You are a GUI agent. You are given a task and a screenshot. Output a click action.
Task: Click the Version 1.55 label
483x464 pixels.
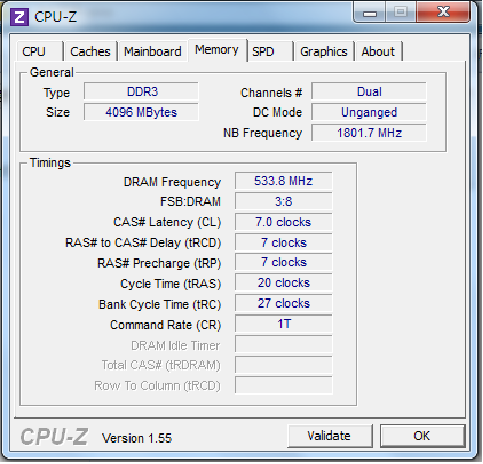tap(137, 438)
